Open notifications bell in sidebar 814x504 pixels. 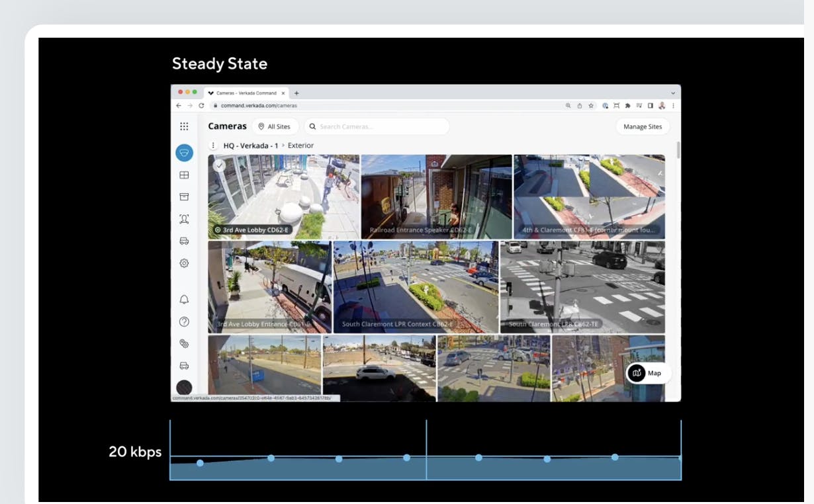point(184,300)
